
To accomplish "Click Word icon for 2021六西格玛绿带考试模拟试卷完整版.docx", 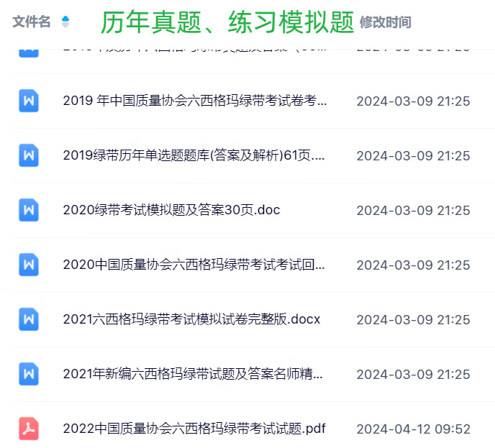I will tap(29, 319).
